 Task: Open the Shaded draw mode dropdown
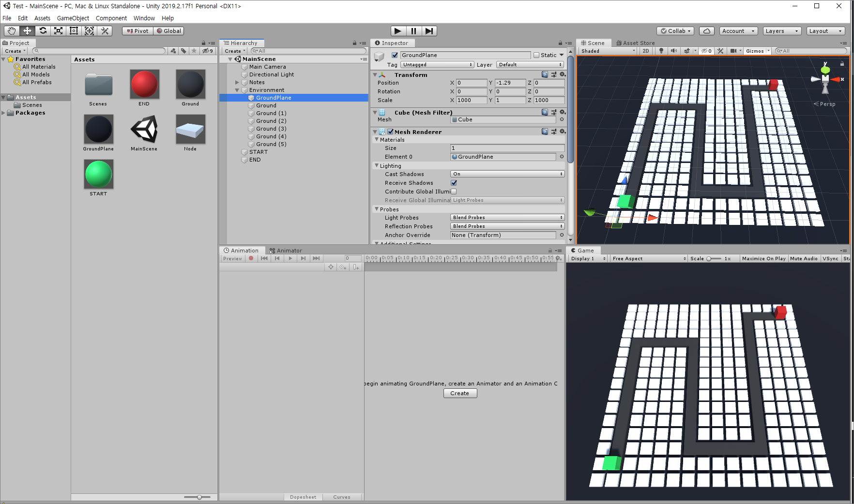[608, 51]
